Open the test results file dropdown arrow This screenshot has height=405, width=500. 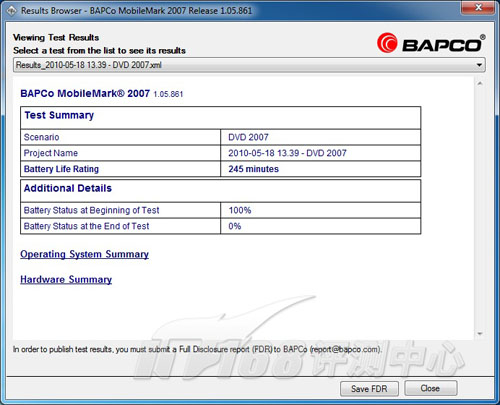[x=479, y=65]
